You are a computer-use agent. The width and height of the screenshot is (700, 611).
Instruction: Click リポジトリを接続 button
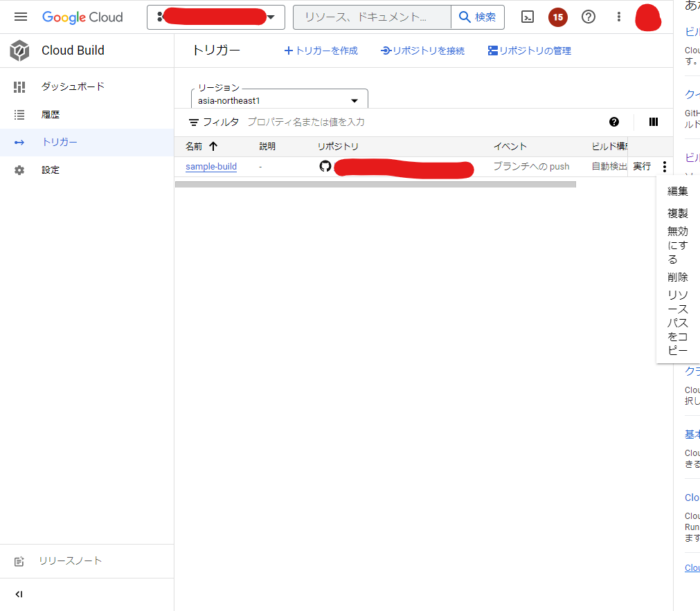click(422, 51)
